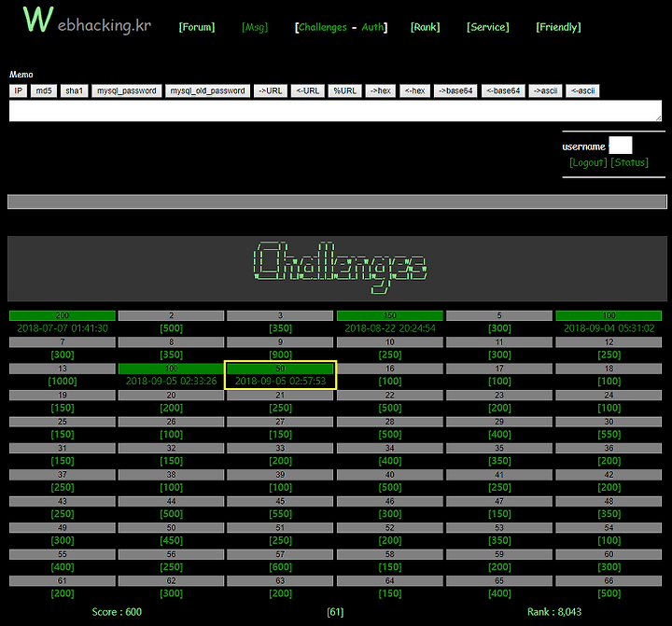Open challenge 7 bar
This screenshot has width=672, height=626.
(x=63, y=342)
